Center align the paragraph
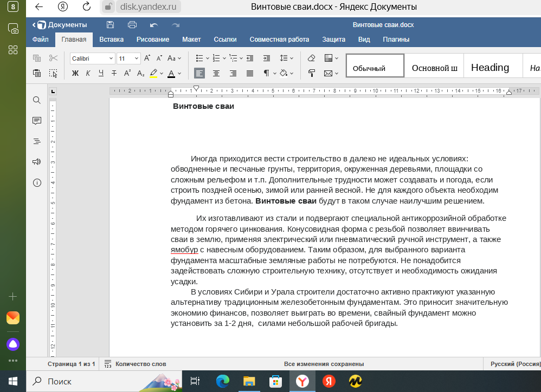 coord(216,73)
